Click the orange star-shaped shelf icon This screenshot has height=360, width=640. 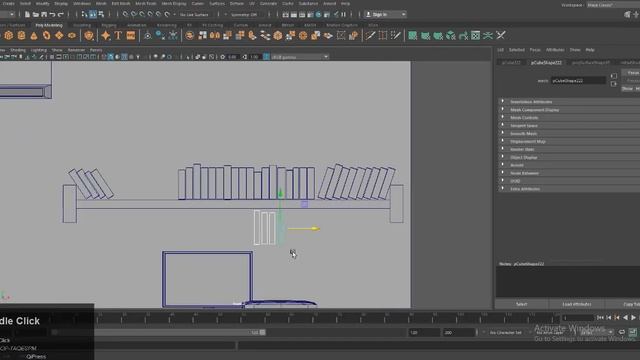click(106, 36)
